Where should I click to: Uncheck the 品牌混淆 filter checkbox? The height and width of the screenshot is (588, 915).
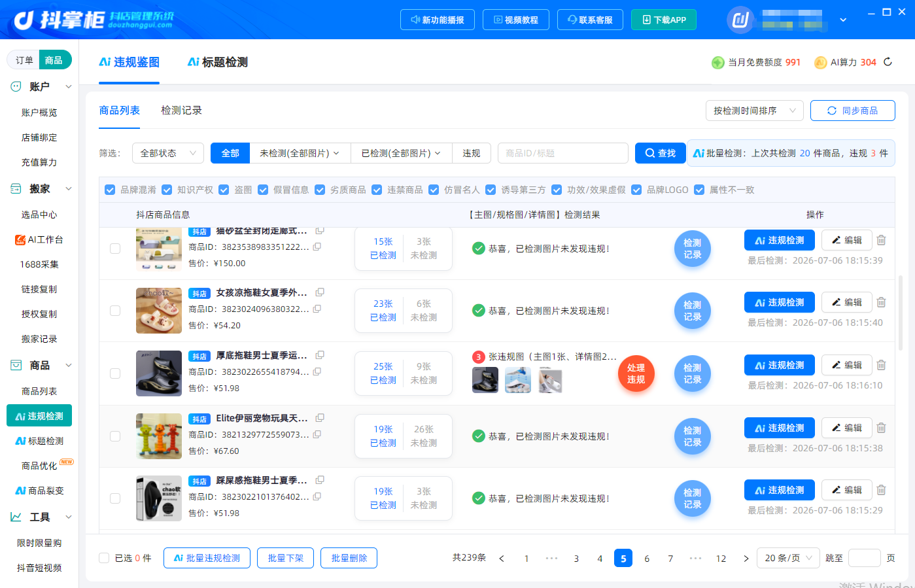click(x=110, y=190)
